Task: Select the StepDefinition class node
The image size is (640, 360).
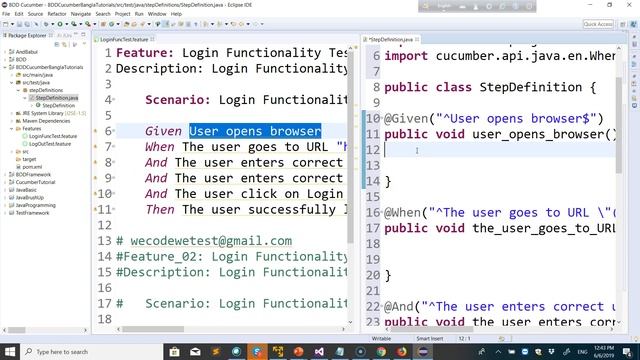Action: coord(58,106)
